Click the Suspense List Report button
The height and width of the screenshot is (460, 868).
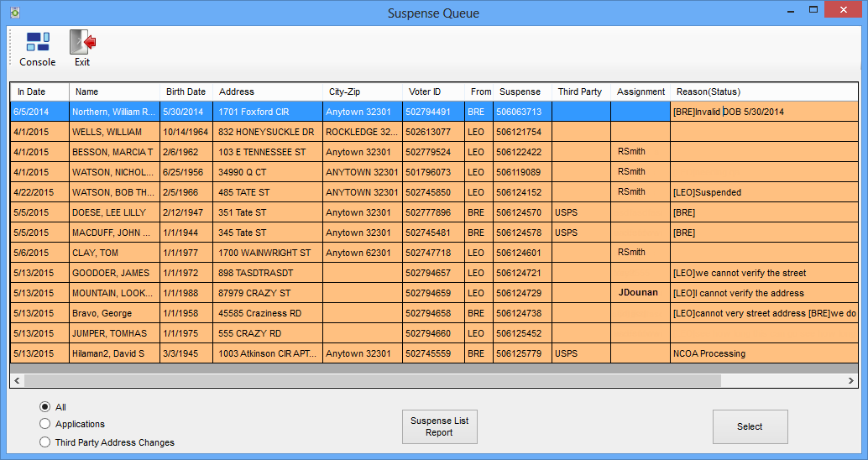(x=439, y=426)
